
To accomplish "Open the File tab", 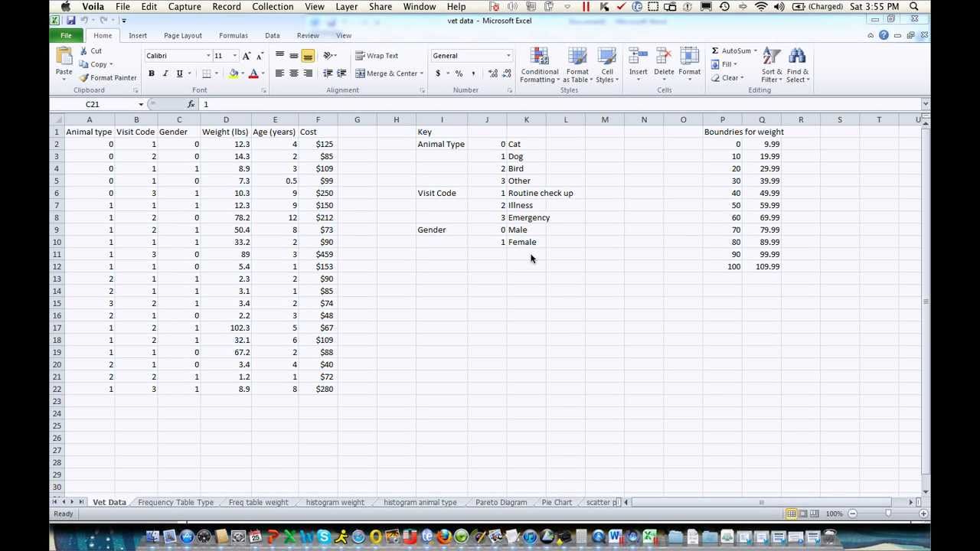I will click(x=66, y=36).
